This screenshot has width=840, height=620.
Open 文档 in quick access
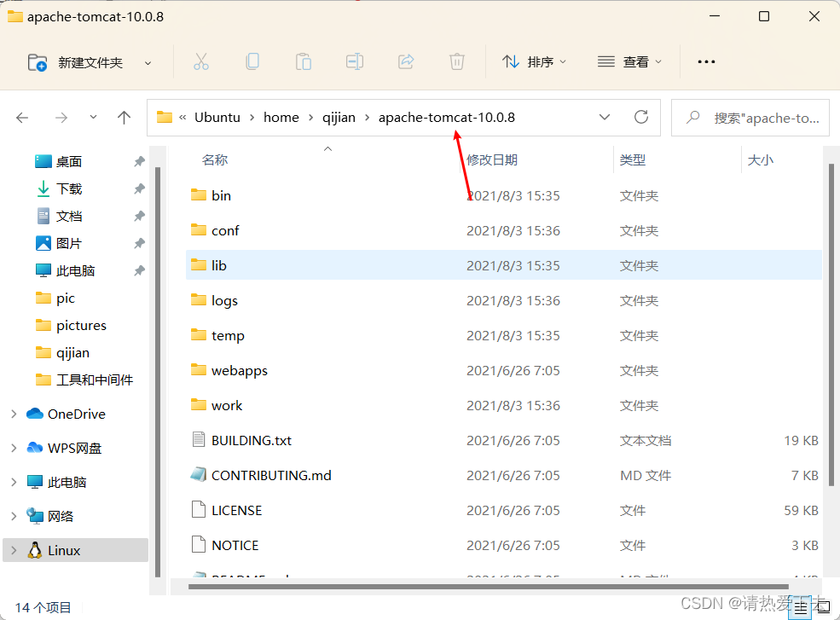point(69,216)
